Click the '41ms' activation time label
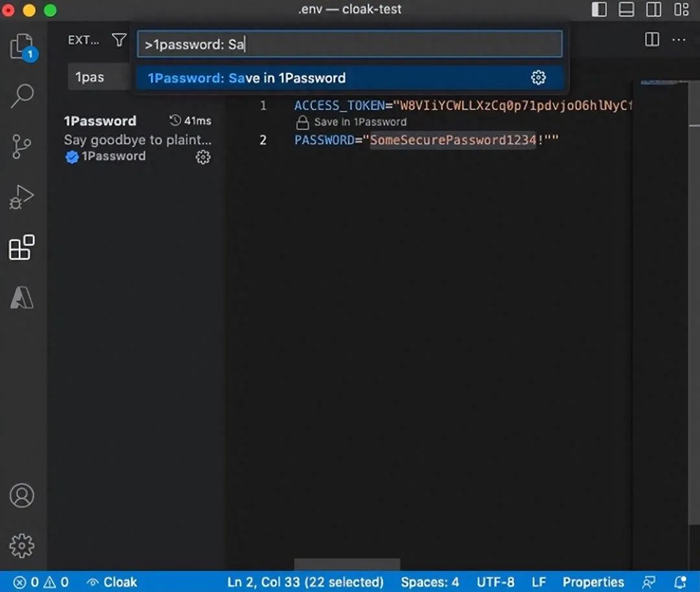Viewport: 700px width, 592px height. 198,121
